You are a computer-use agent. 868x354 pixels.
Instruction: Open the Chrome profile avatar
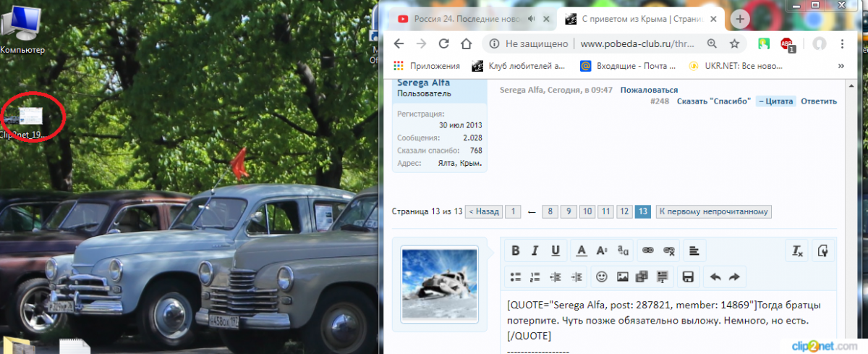(820, 43)
